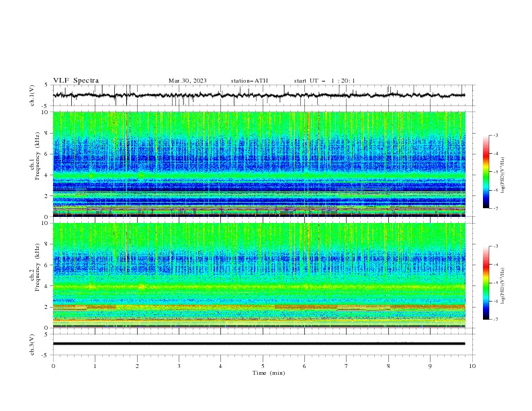The image size is (532, 411).
Task: Click the ch.1 spectrogram color scale bar
Action: 486,172
